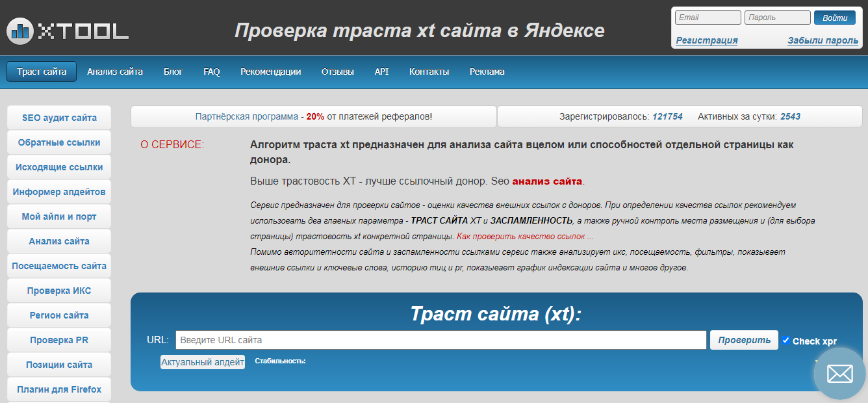Click the Пароль password field
This screenshot has width=868, height=403.
click(777, 18)
